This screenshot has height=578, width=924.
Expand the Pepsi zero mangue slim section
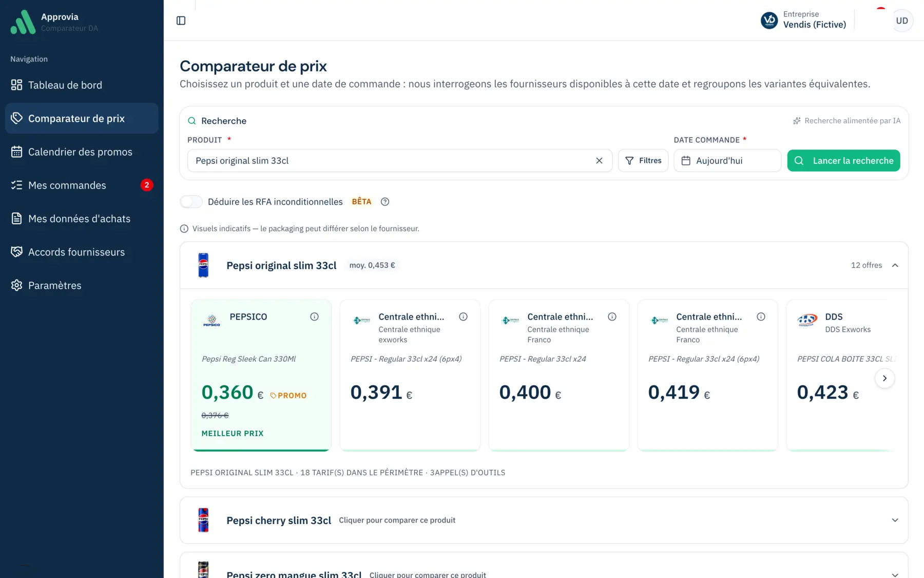[895, 574]
